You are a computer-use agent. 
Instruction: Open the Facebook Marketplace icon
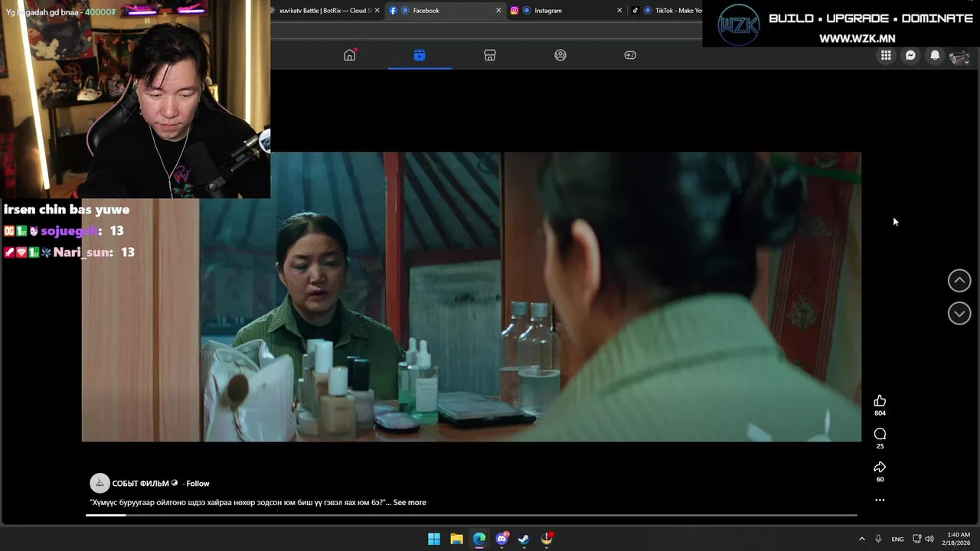(x=490, y=55)
